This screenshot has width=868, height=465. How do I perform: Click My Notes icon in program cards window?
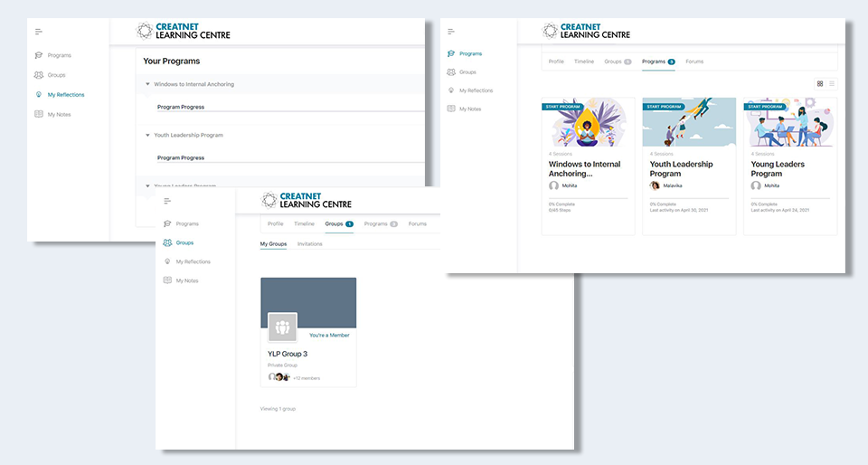(450, 109)
